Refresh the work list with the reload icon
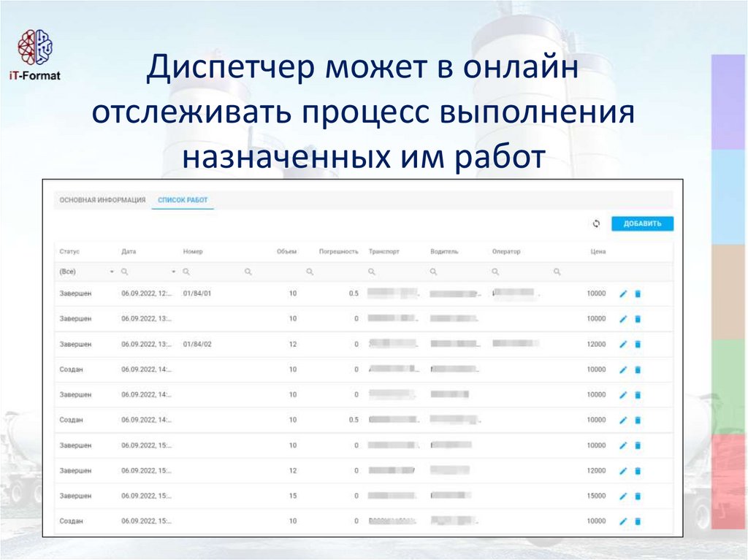Screen dimensions: 748x560 (x=596, y=223)
